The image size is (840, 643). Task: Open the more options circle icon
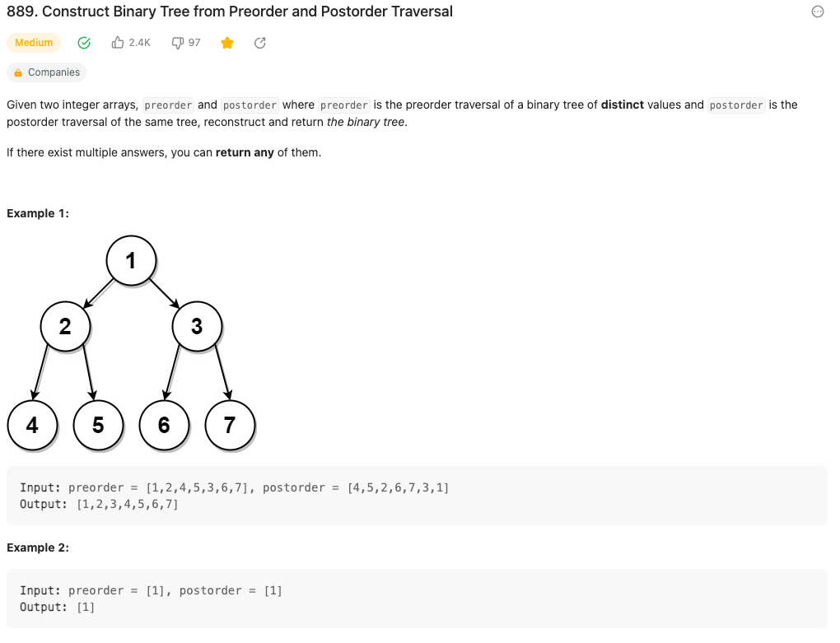click(x=818, y=12)
